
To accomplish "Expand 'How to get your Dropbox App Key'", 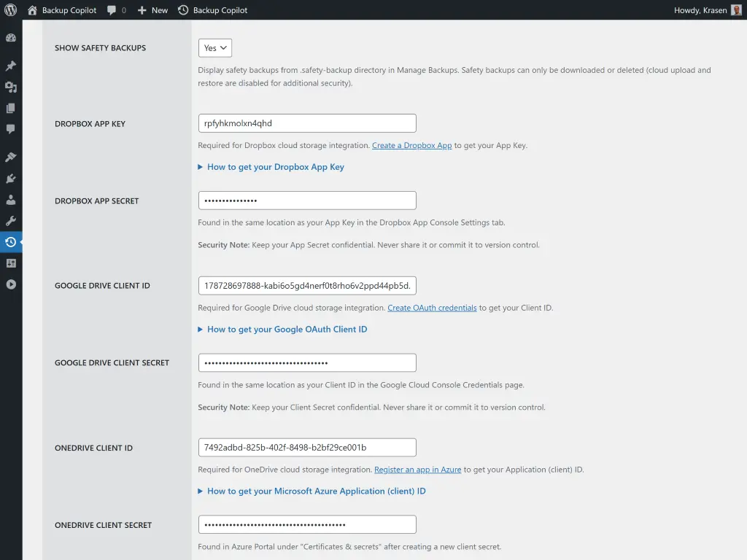I will click(275, 167).
